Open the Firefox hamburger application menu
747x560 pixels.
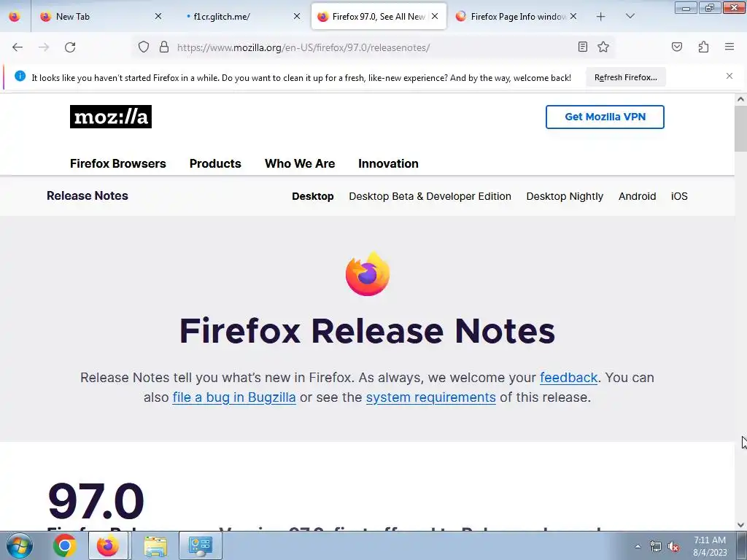click(729, 47)
